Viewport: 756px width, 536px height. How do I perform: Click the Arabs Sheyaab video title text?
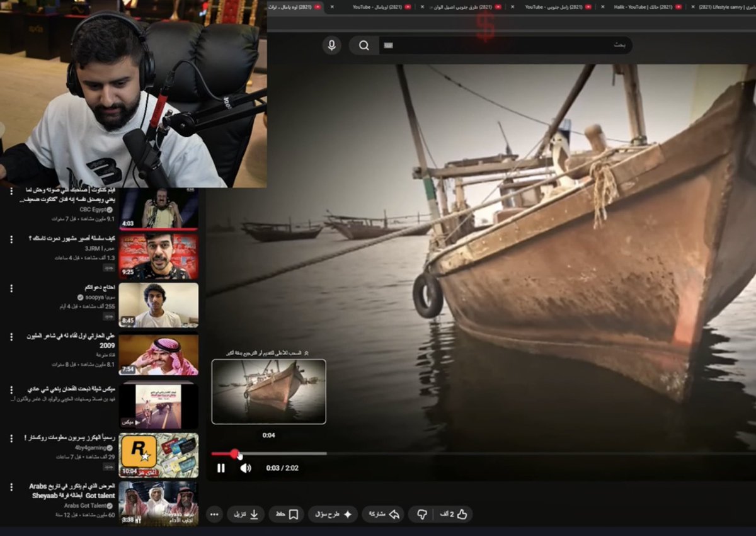(x=72, y=491)
